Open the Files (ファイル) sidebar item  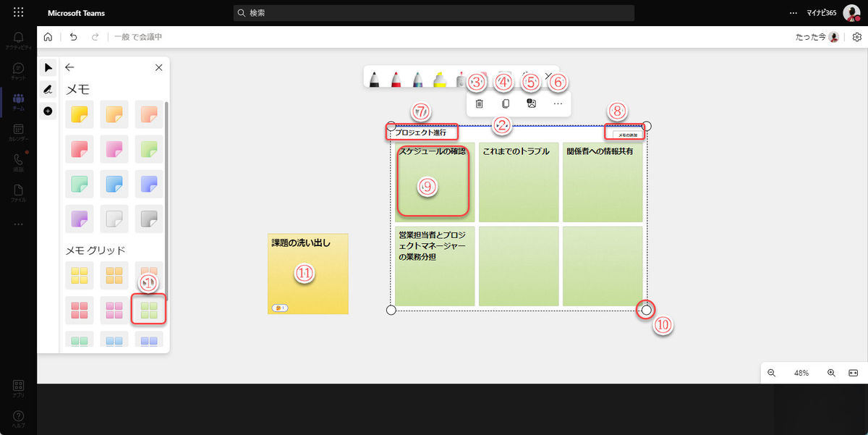pos(18,193)
